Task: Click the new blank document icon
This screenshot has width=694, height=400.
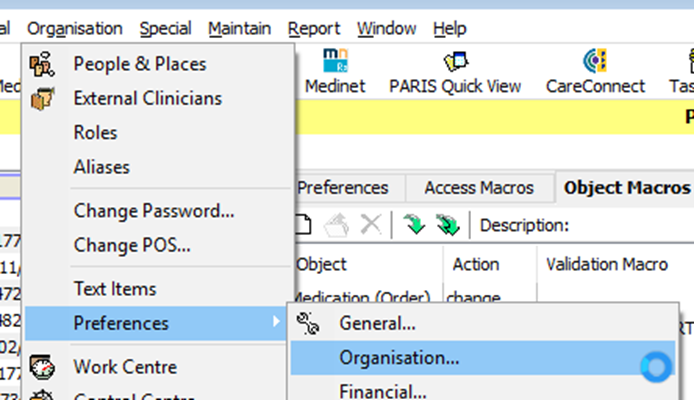Action: [x=303, y=225]
